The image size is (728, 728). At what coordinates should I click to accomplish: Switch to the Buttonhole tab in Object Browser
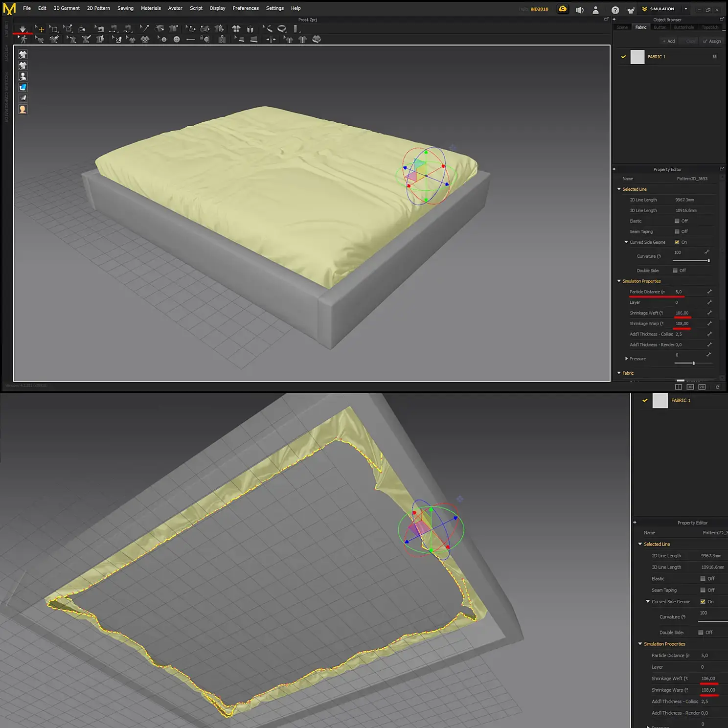[x=684, y=27]
